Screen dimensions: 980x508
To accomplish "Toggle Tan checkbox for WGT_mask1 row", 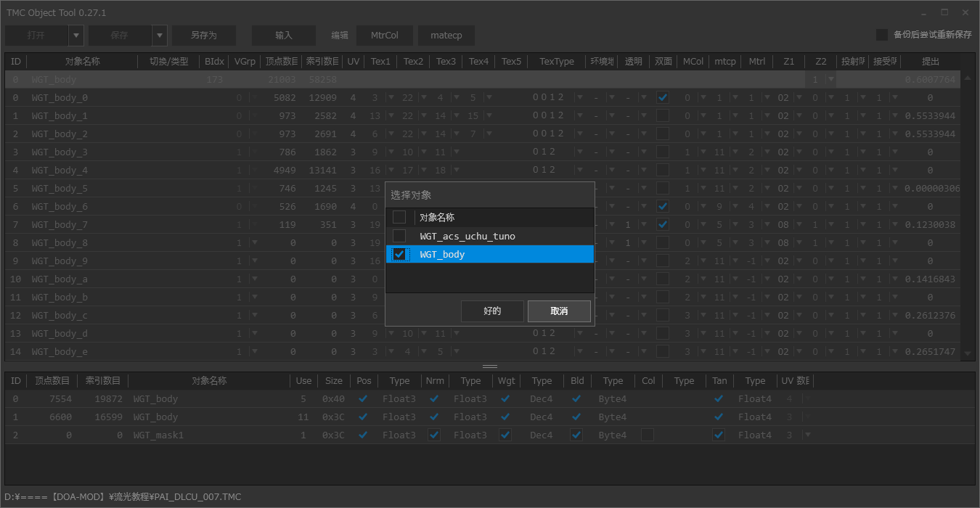I will coord(719,435).
